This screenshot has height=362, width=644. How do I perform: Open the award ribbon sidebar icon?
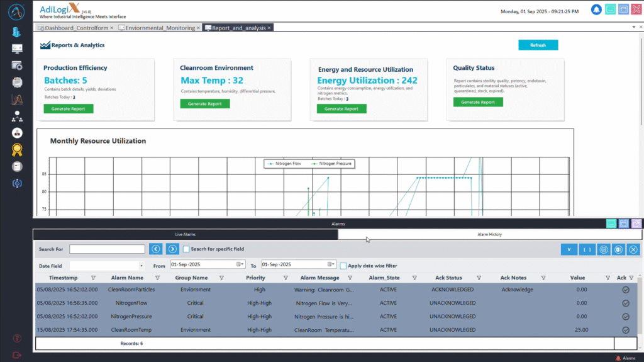[17, 150]
